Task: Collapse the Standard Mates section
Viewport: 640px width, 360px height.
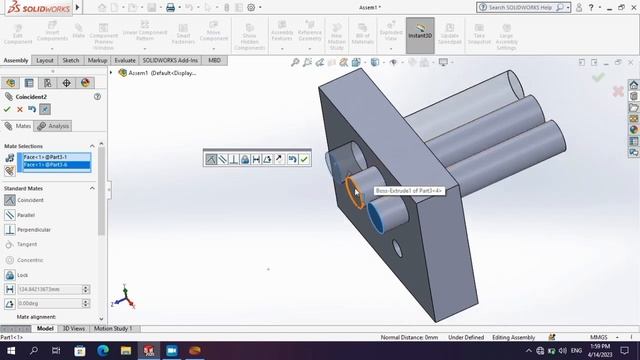Action: [92, 188]
